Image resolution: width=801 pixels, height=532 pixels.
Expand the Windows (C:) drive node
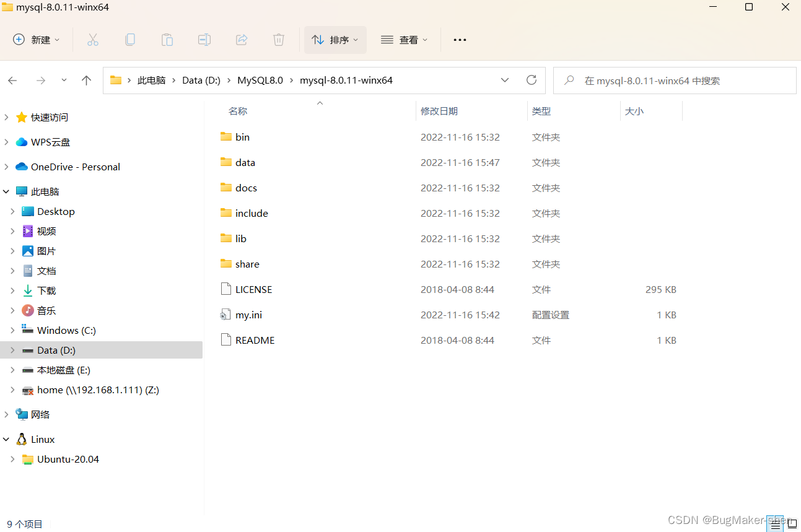click(x=12, y=330)
